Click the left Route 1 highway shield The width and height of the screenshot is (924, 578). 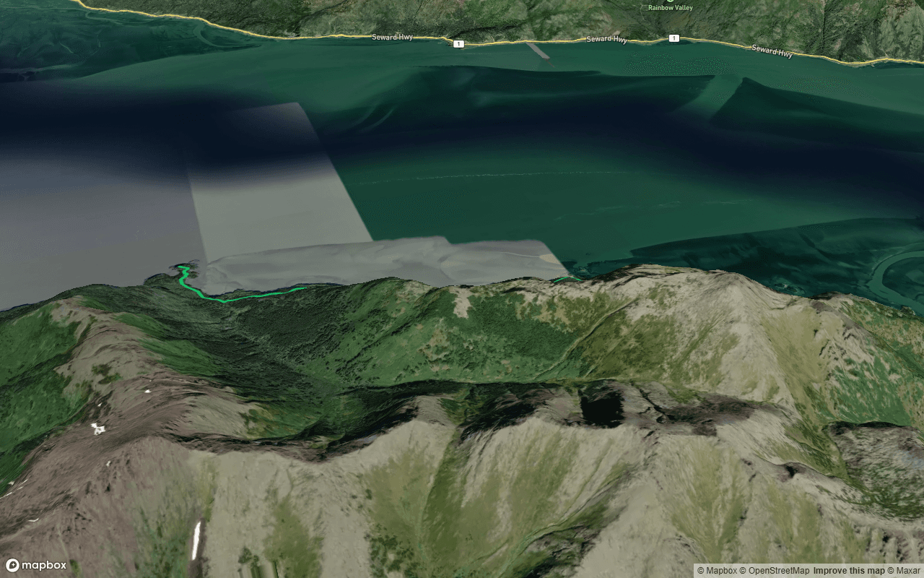[458, 44]
